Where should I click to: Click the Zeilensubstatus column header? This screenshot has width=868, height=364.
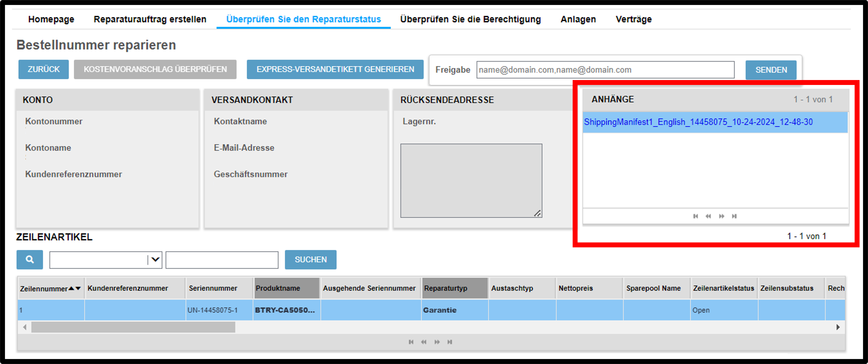(791, 288)
